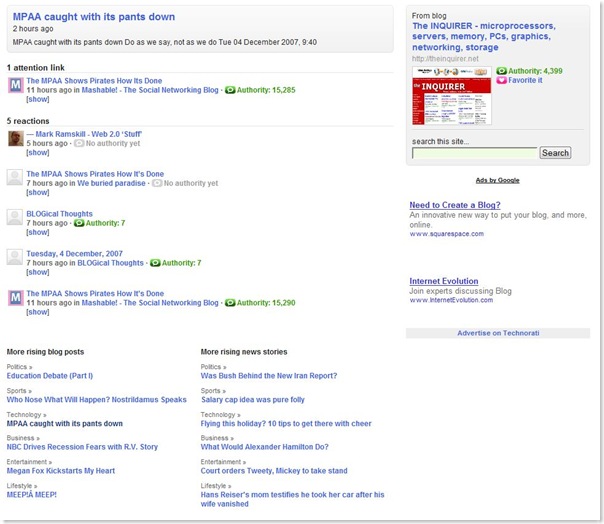Open the MEEP! MEEP! lifestyle post
The height and width of the screenshot is (524, 604).
(x=32, y=495)
